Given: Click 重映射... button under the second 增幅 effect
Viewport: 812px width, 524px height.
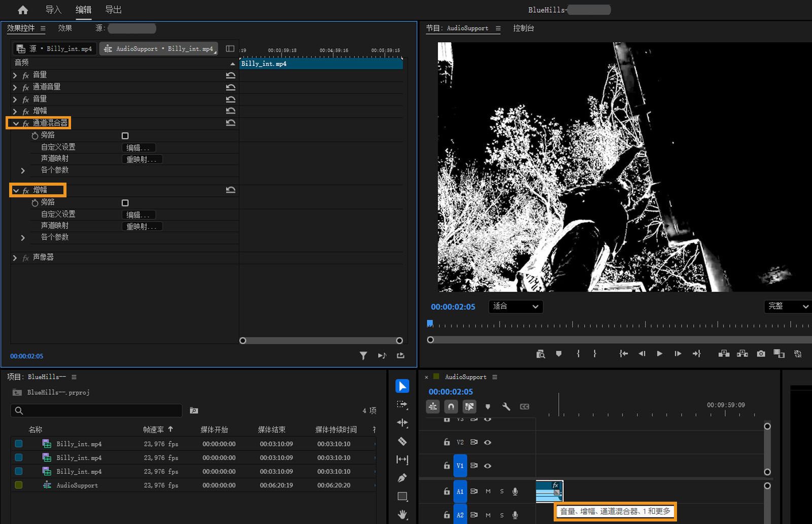Looking at the screenshot, I should coord(142,227).
